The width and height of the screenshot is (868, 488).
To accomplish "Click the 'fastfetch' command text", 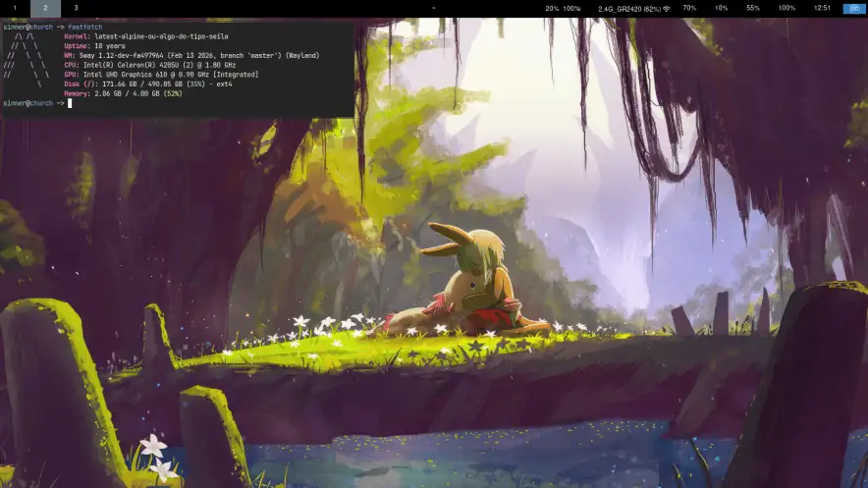I will point(84,27).
